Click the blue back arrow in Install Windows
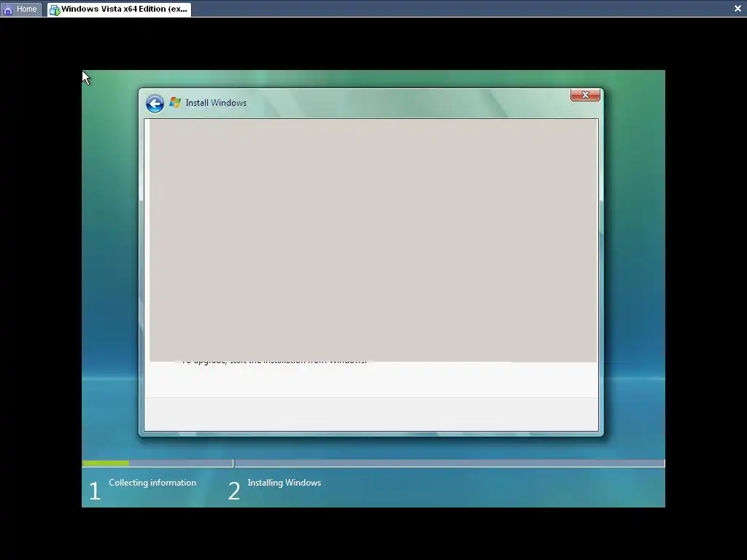Image resolution: width=747 pixels, height=560 pixels. (x=155, y=104)
